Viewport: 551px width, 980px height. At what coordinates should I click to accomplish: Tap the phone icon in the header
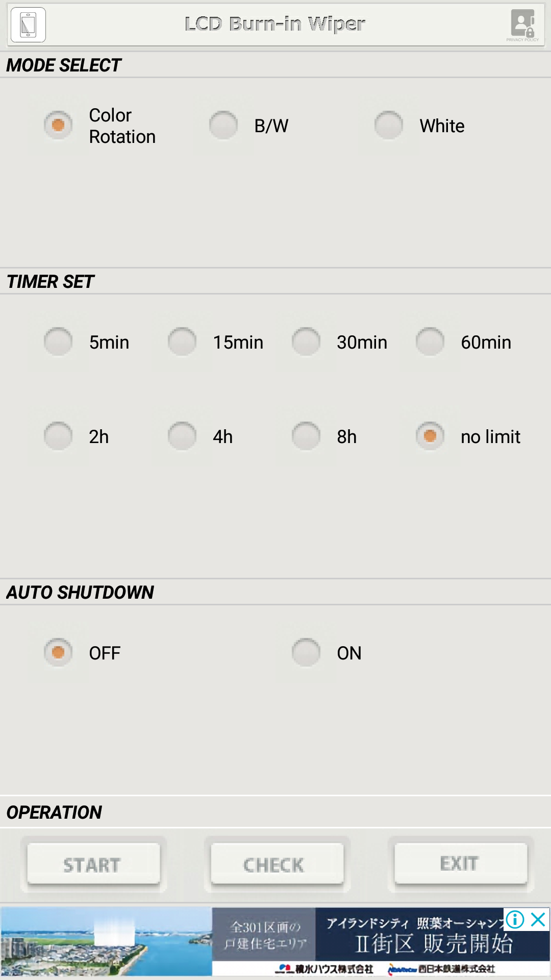[28, 24]
